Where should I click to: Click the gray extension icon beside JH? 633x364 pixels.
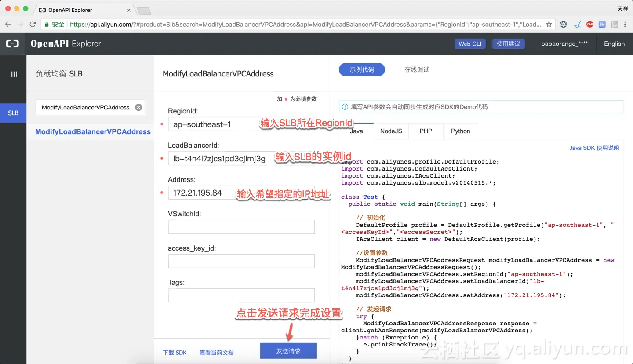(615, 25)
